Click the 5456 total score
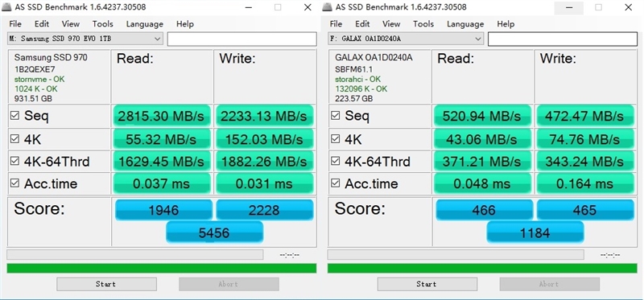 click(214, 232)
